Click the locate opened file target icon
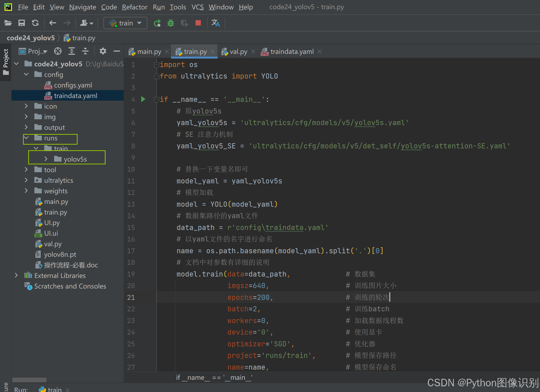The height and width of the screenshot is (392, 540). (58, 51)
